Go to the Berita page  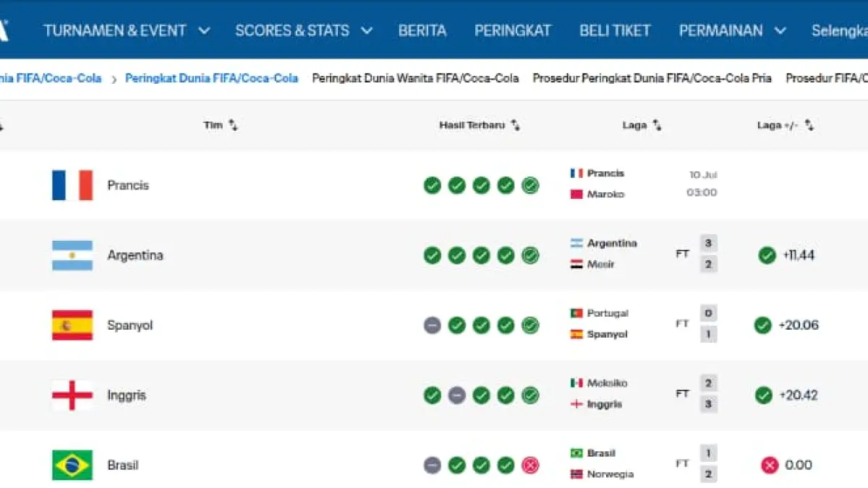click(x=422, y=30)
